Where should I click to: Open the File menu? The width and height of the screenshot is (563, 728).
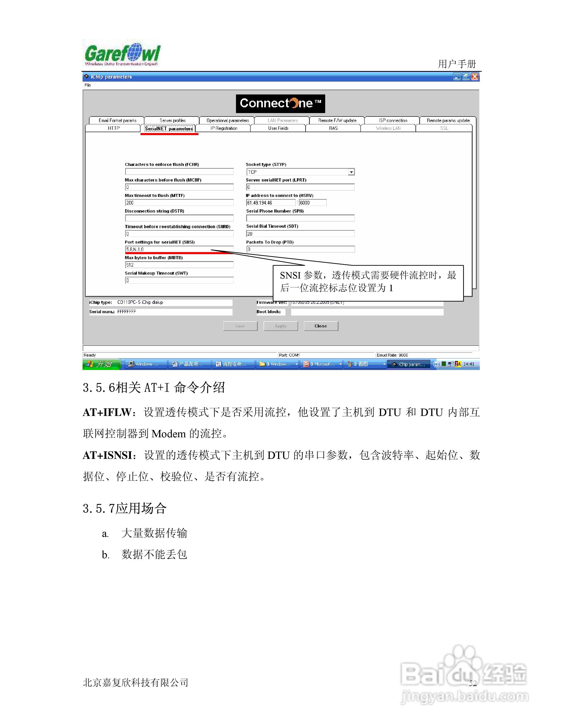tap(87, 85)
